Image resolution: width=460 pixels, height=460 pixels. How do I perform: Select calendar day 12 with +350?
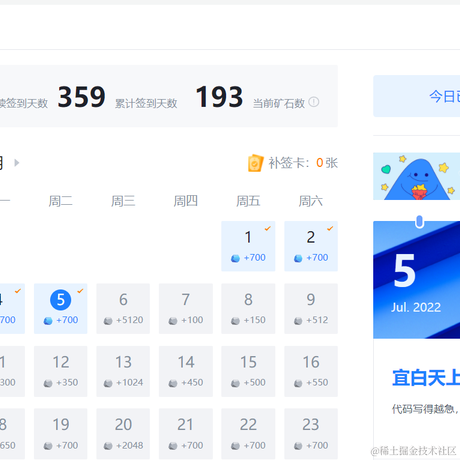click(x=61, y=371)
